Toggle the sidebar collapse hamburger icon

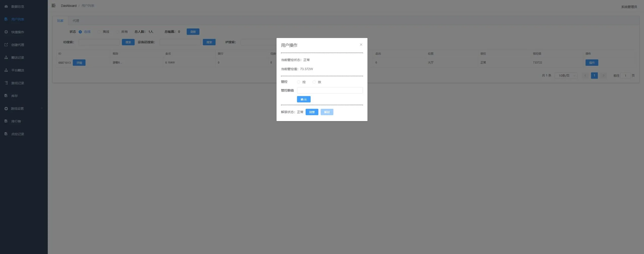[x=53, y=6]
